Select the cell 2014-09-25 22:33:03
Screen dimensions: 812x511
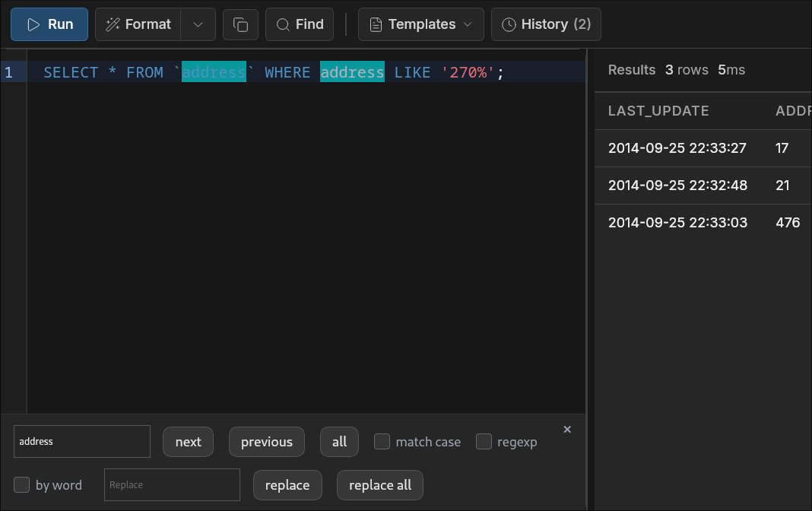[x=677, y=223]
